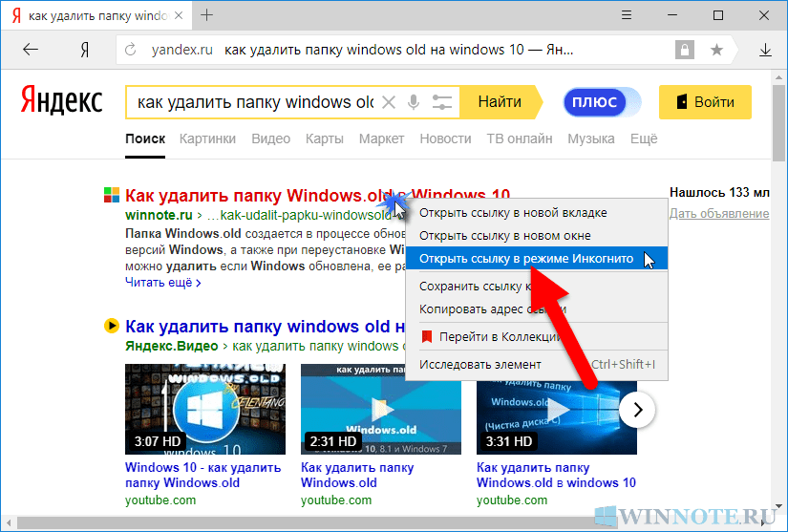Click the back arrow navigation button

(32, 50)
